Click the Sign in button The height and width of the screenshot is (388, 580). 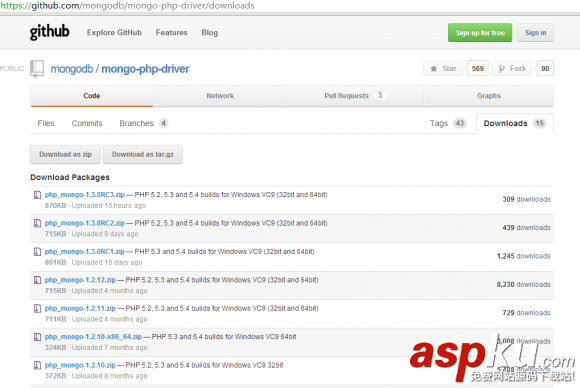535,33
